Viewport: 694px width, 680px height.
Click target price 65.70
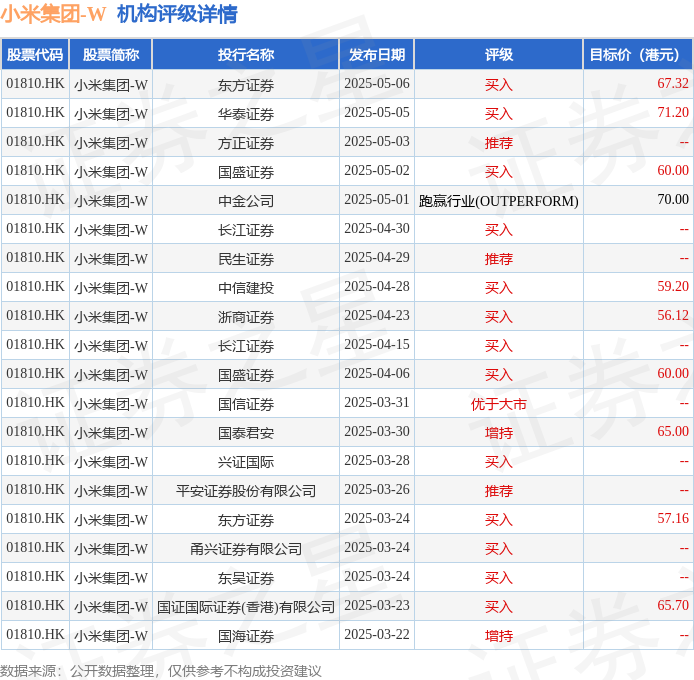673,605
